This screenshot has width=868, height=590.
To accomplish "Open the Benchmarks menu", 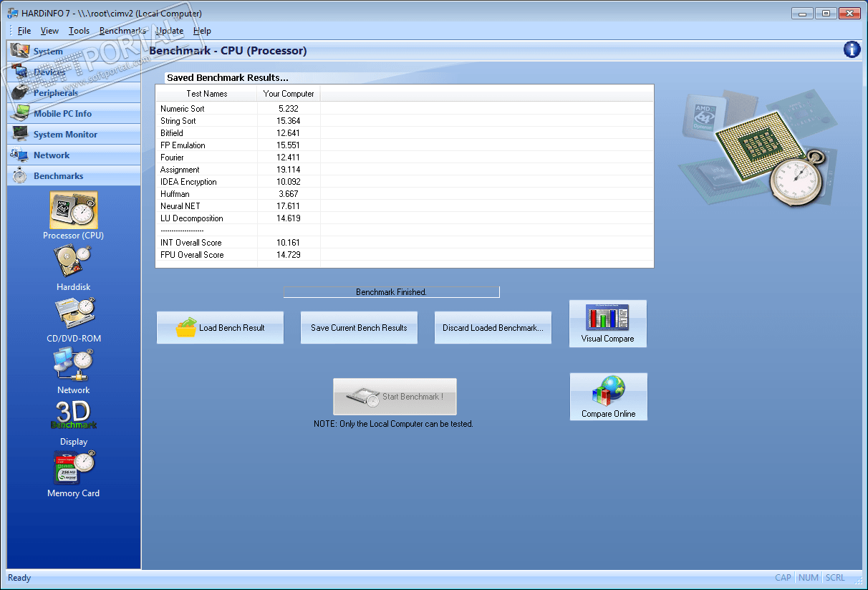I will coord(122,31).
